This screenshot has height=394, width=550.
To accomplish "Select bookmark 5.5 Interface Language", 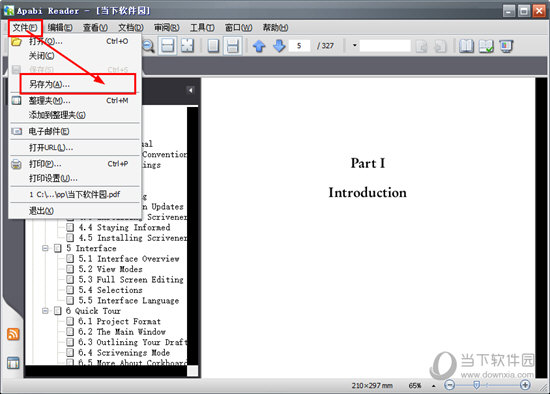I will click(x=128, y=301).
